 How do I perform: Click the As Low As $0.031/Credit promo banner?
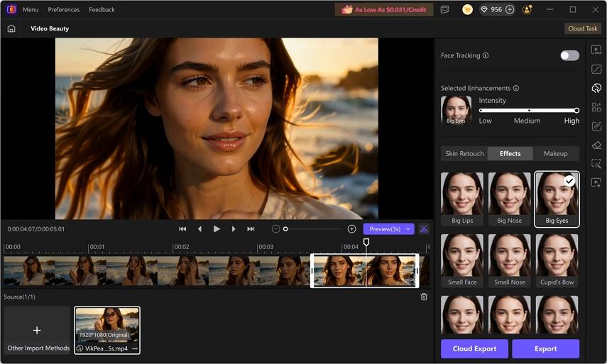(383, 10)
